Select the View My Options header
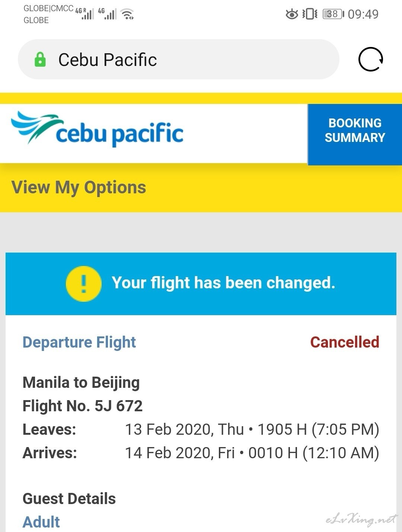This screenshot has height=532, width=402. [79, 187]
